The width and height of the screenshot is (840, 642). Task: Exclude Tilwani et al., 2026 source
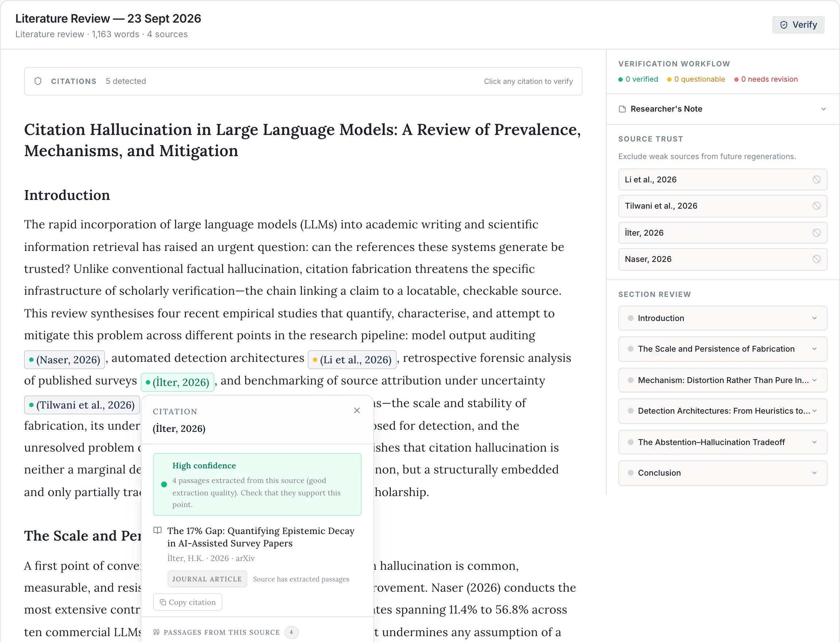tap(816, 206)
